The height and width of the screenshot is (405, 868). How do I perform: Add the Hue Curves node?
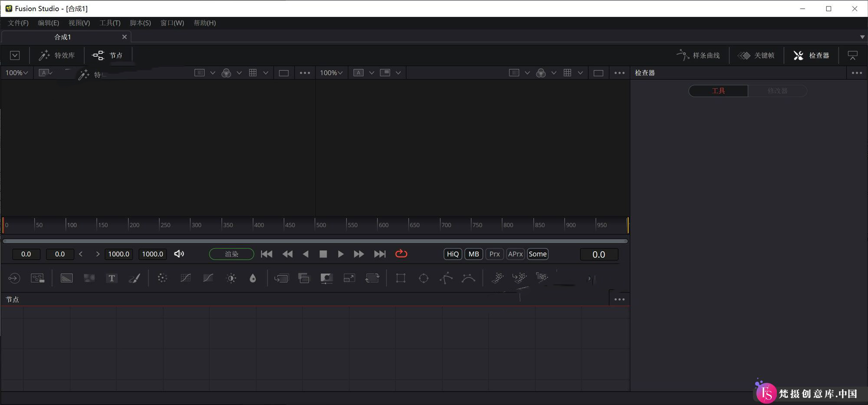208,278
